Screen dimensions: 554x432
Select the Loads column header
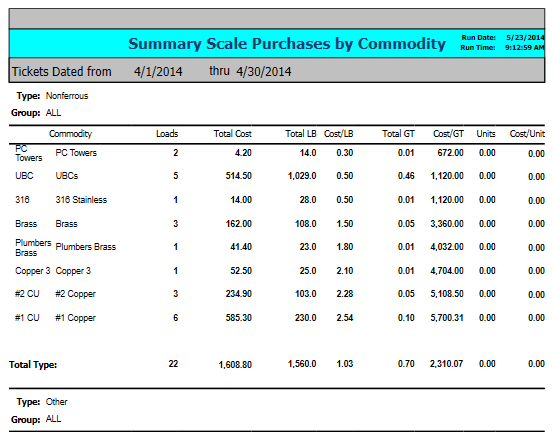pyautogui.click(x=167, y=134)
